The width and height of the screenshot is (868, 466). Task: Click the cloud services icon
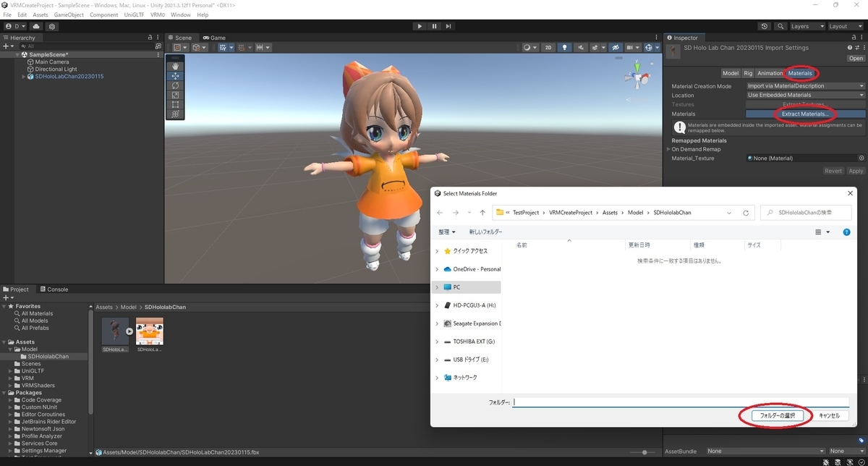(36, 26)
